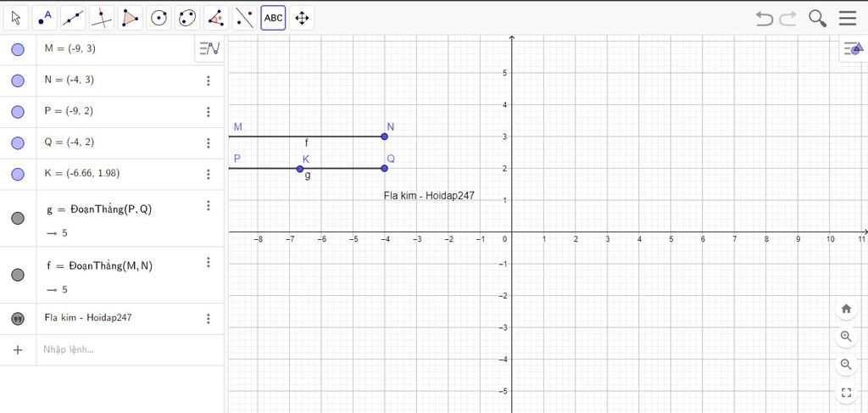This screenshot has height=413, width=868.
Task: Click point N on the graph
Action: click(385, 137)
